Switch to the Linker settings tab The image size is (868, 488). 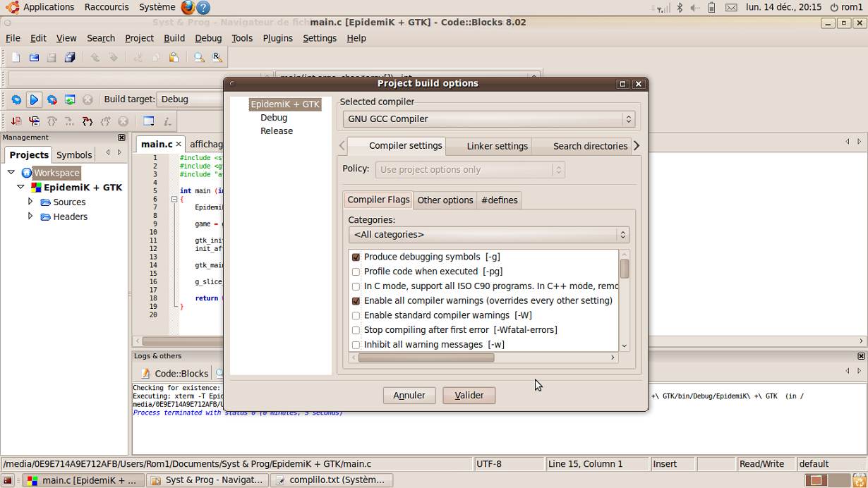497,146
